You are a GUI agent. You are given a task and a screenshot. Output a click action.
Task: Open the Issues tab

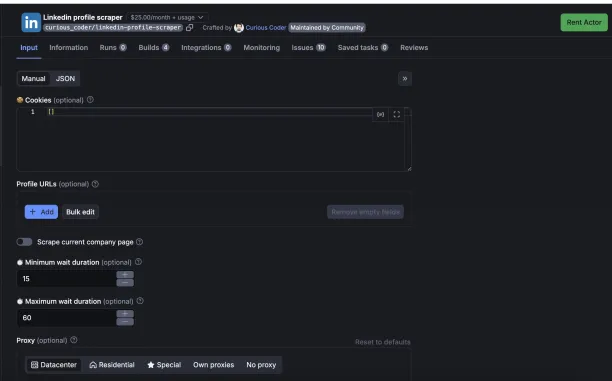click(x=308, y=48)
